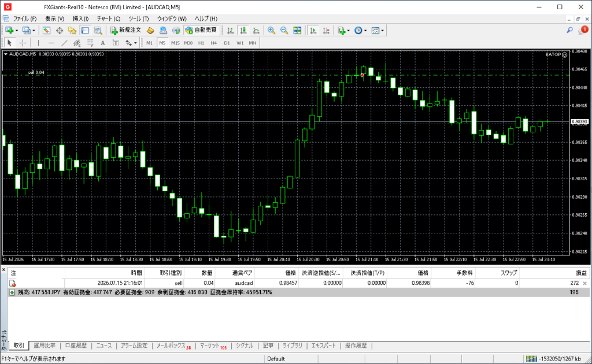Image resolution: width=592 pixels, height=364 pixels.
Task: Open the search magnifier icon
Action: click(x=569, y=30)
